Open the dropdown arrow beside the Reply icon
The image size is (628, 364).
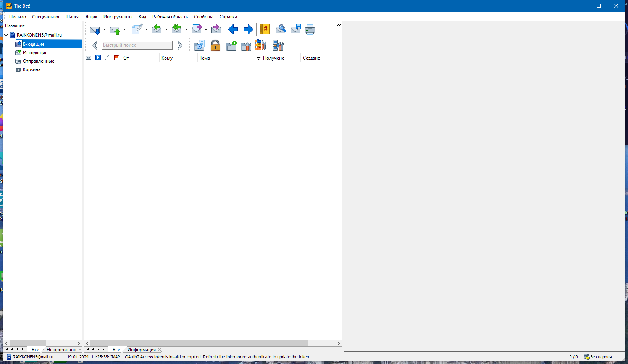click(166, 30)
